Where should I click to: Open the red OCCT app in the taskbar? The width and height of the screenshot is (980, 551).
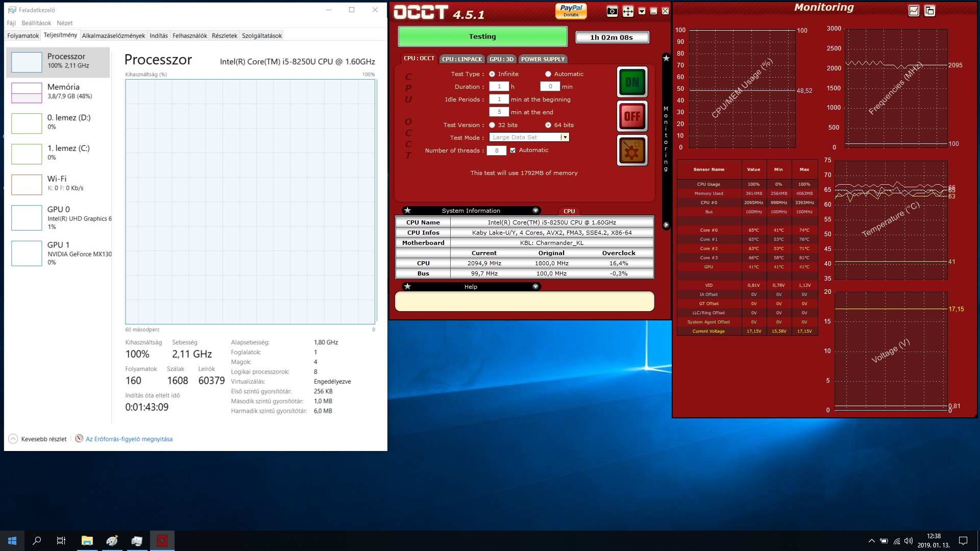(x=162, y=541)
